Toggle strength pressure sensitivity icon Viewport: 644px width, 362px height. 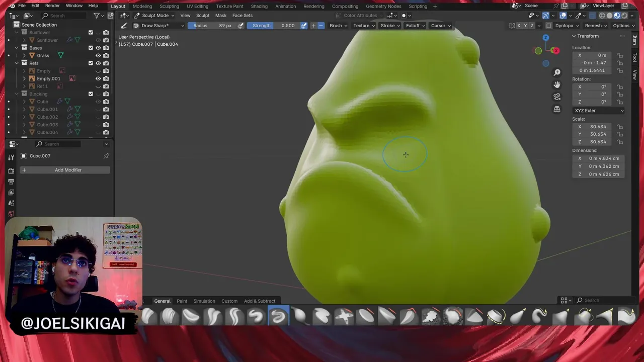304,26
